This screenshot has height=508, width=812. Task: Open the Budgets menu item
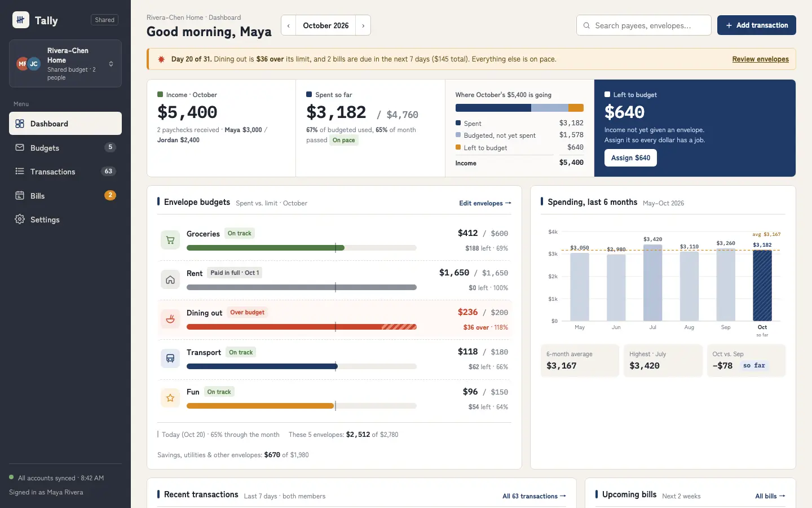click(65, 148)
